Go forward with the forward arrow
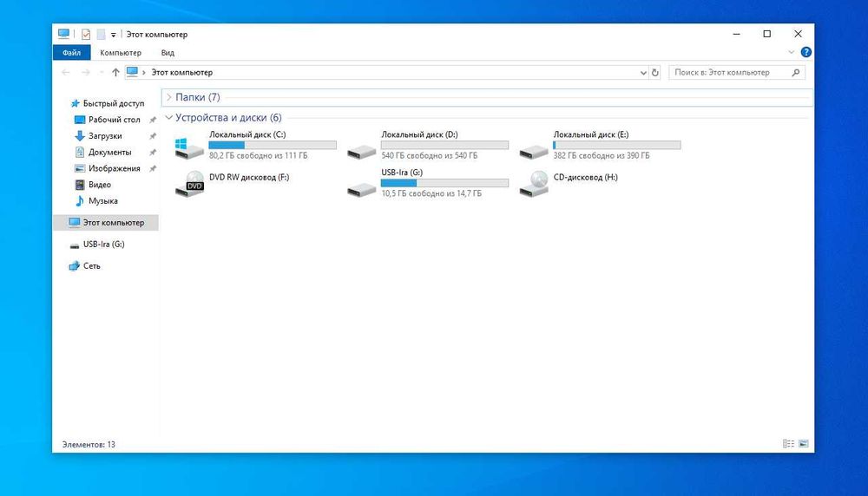The image size is (868, 496). 86,73
